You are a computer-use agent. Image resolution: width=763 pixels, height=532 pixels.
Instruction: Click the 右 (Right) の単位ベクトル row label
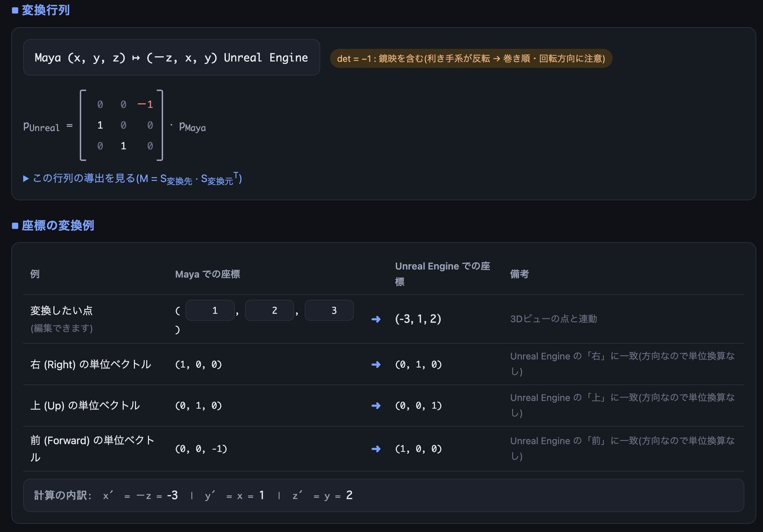[91, 364]
